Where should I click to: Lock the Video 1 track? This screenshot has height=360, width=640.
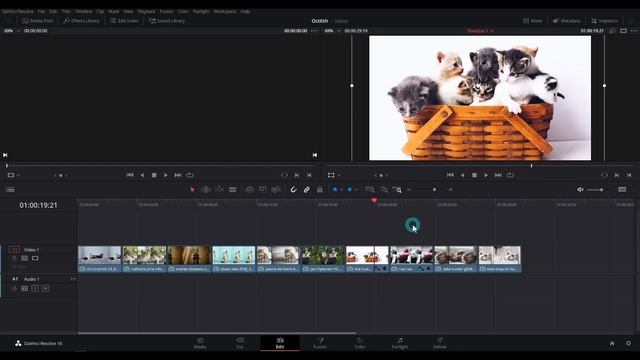pyautogui.click(x=14, y=258)
